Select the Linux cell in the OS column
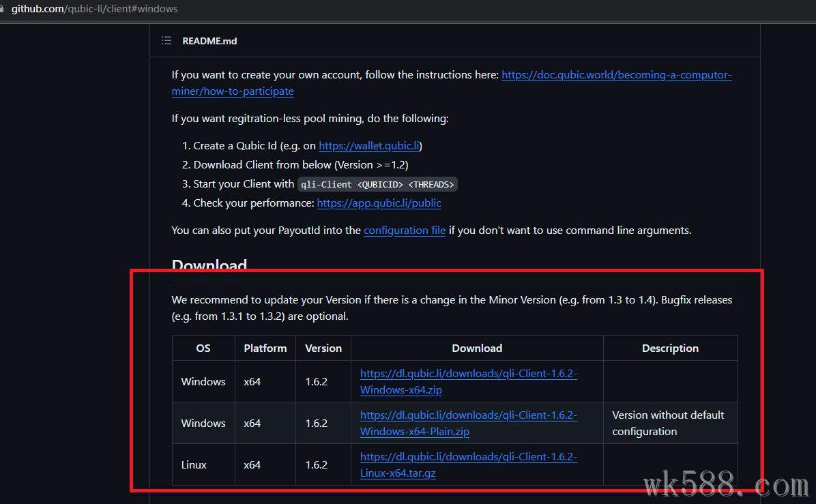 pos(194,464)
